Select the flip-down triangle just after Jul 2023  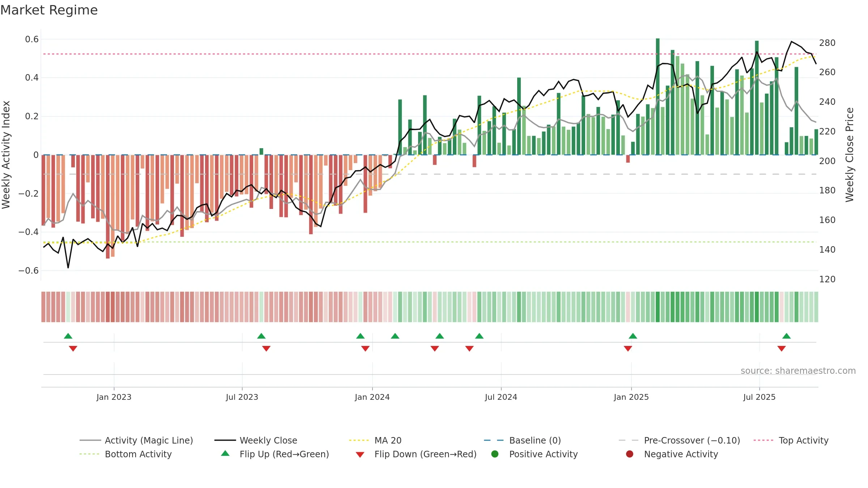click(x=267, y=348)
